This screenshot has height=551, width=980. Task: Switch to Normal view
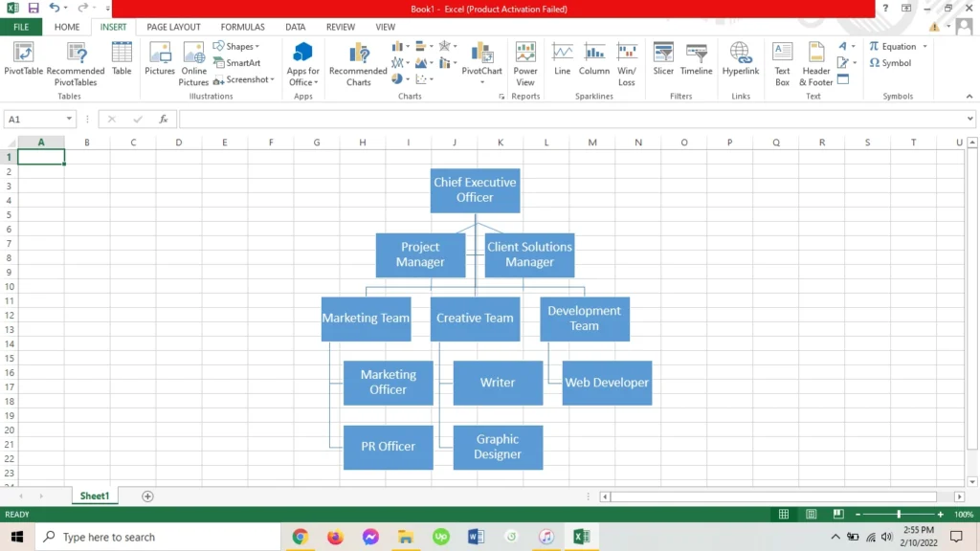point(784,514)
